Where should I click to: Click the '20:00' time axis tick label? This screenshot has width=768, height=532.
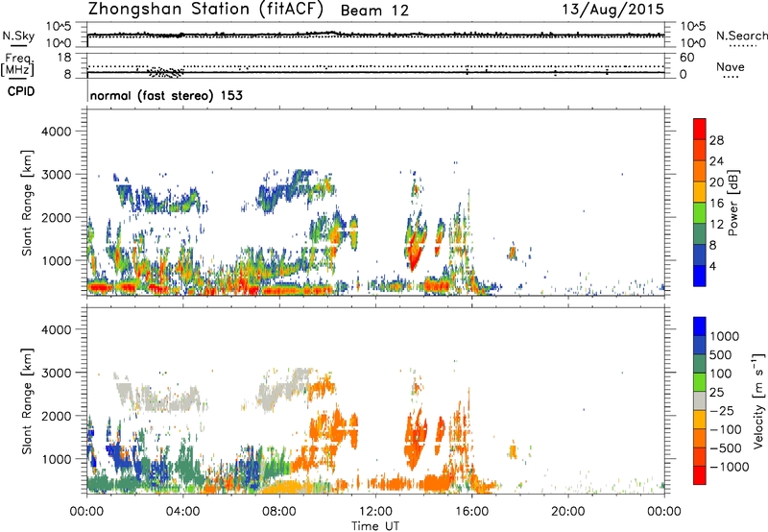tap(568, 512)
